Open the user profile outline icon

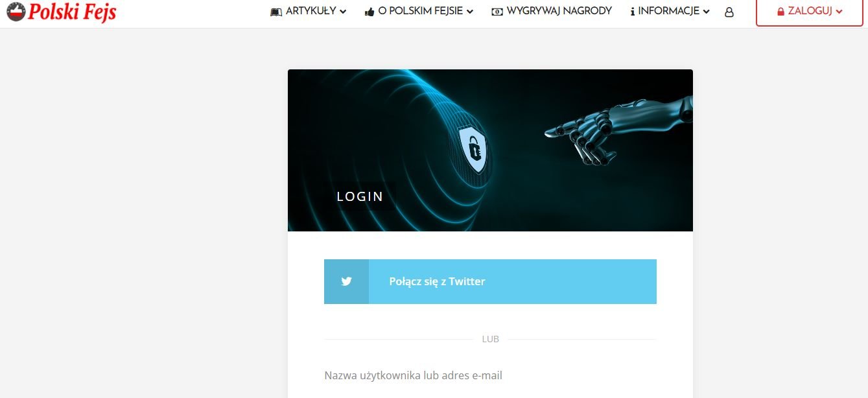point(729,12)
